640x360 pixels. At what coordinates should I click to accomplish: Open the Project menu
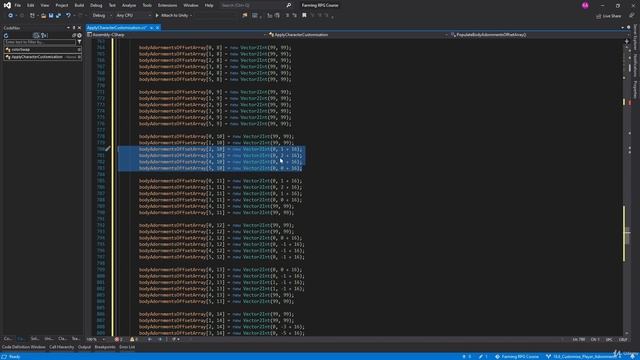tap(62, 5)
